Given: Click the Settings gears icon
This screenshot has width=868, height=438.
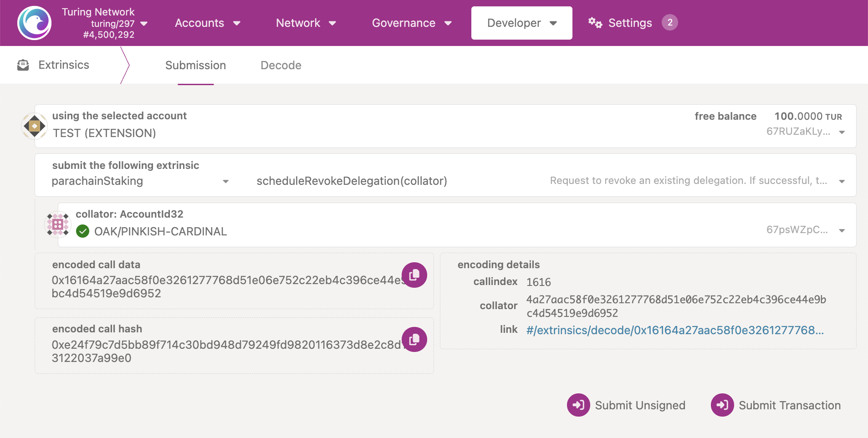Looking at the screenshot, I should pos(595,22).
